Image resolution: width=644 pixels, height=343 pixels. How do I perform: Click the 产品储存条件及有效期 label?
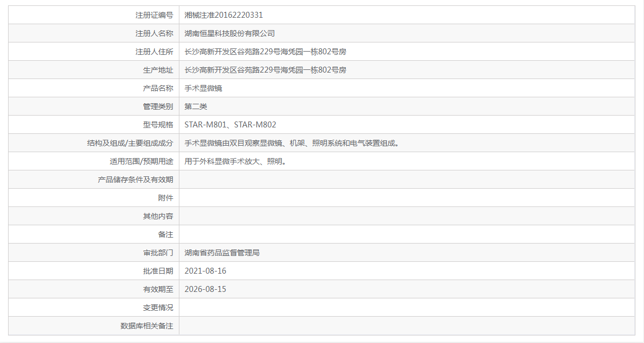click(x=135, y=180)
